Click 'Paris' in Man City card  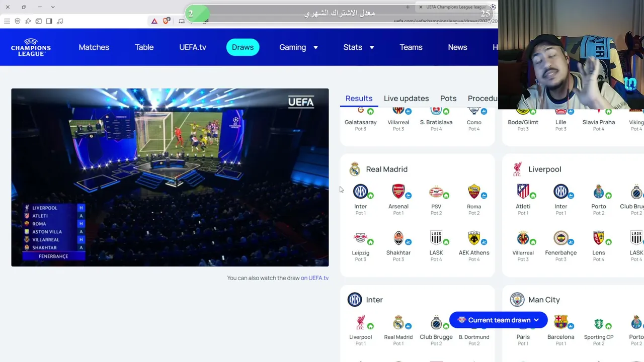point(523,337)
